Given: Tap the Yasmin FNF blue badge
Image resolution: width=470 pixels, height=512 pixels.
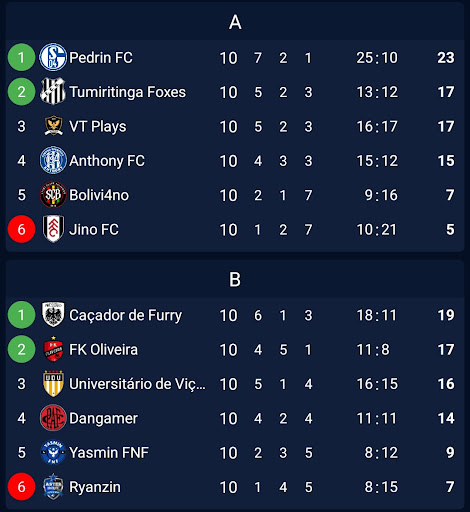Looking at the screenshot, I should pos(53,452).
